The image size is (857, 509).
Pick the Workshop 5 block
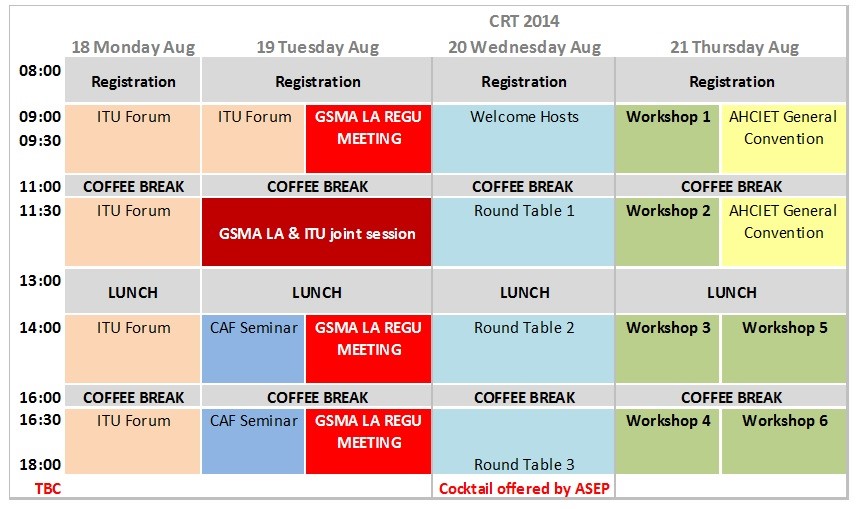(784, 328)
